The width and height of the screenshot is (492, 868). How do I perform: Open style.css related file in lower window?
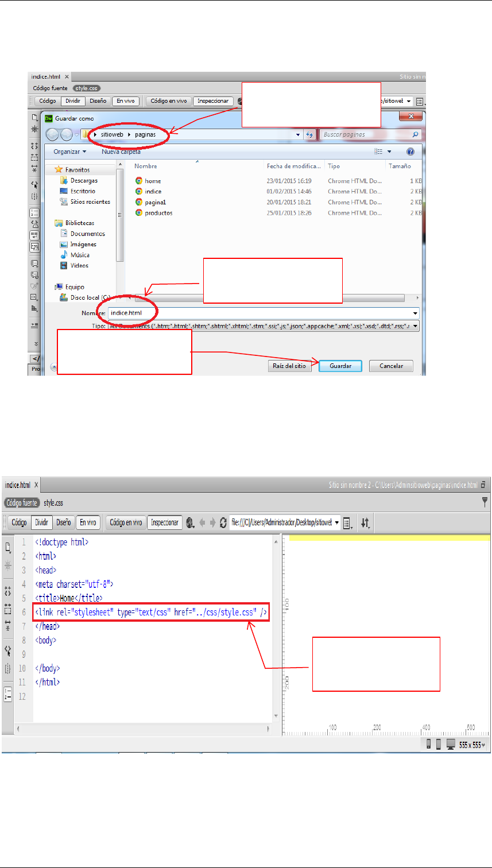[x=53, y=503]
